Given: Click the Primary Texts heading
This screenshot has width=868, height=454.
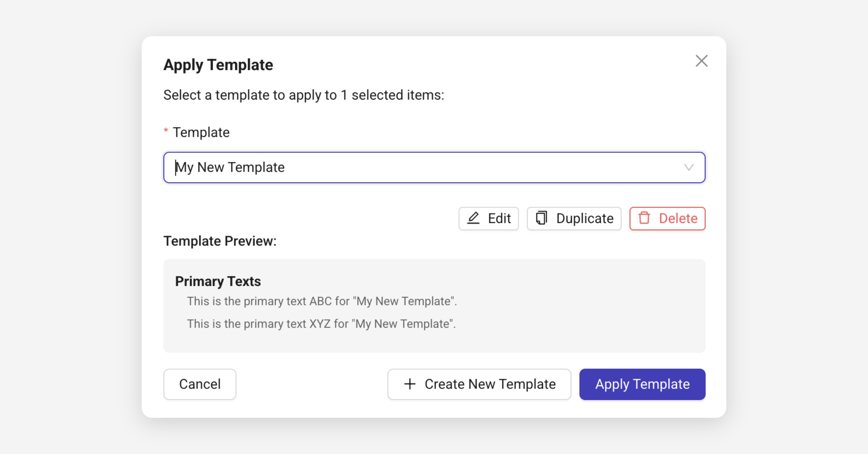Looking at the screenshot, I should point(218,281).
